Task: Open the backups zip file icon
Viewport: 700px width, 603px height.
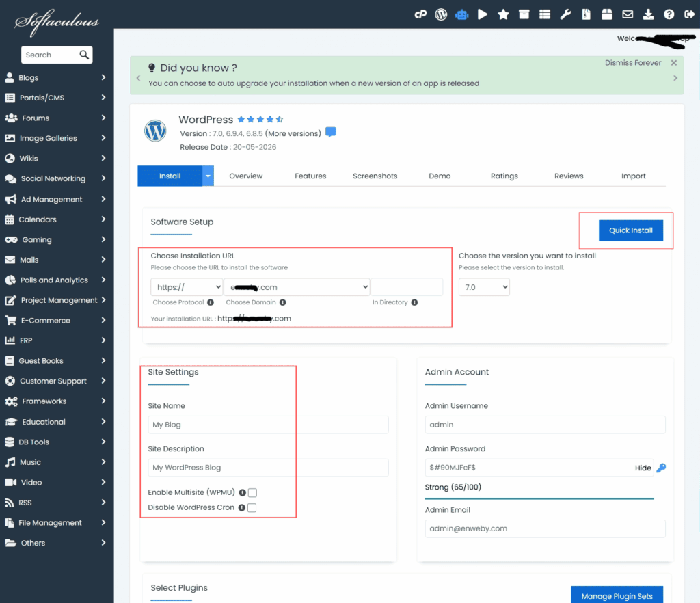Action: tap(586, 15)
